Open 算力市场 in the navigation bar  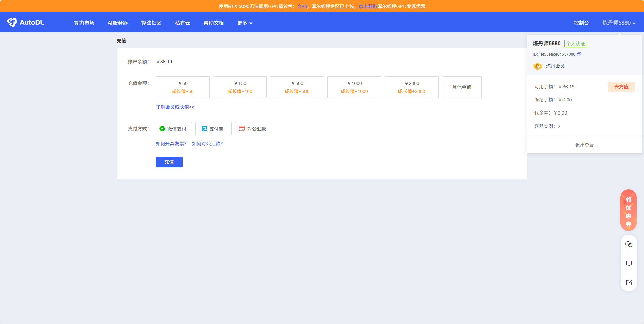(84, 23)
